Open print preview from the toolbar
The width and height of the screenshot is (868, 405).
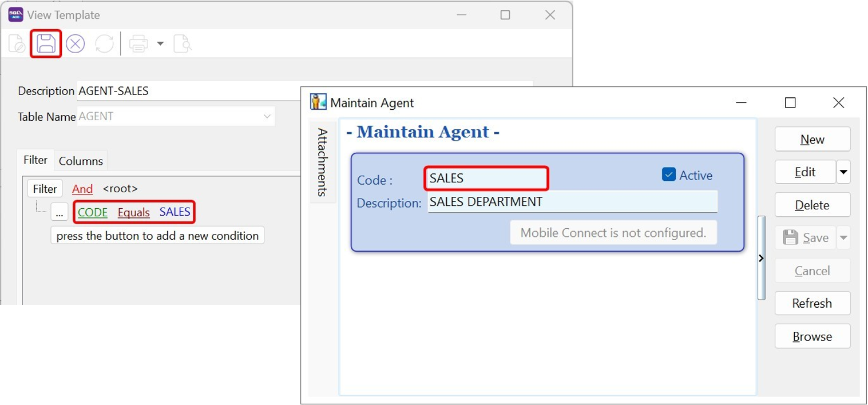pos(182,43)
